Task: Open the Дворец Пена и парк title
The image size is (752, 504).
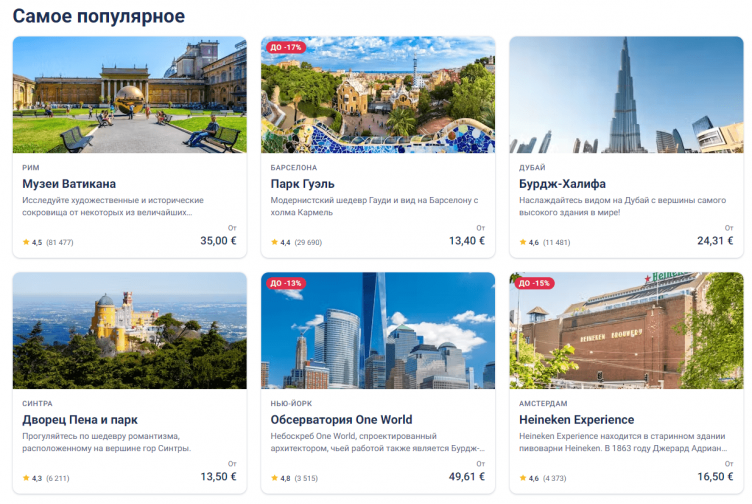Action: point(80,420)
